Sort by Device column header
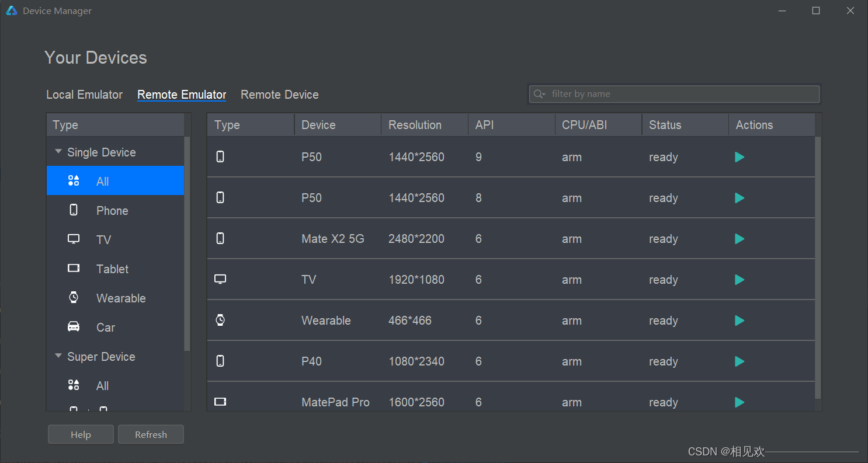 click(x=337, y=125)
